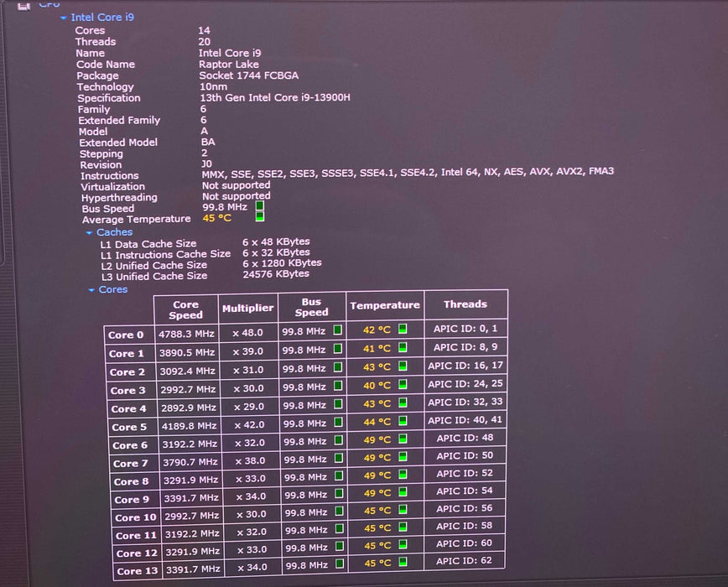Click Core 13 bus speed green graph icon
This screenshot has width=728, height=587.
[340, 564]
